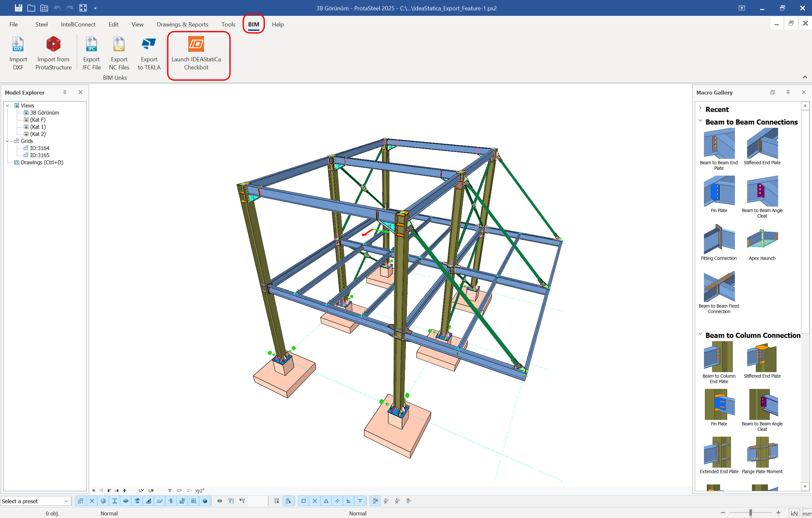This screenshot has width=812, height=518.
Task: Click Import from ProtaStructure icon
Action: click(53, 44)
